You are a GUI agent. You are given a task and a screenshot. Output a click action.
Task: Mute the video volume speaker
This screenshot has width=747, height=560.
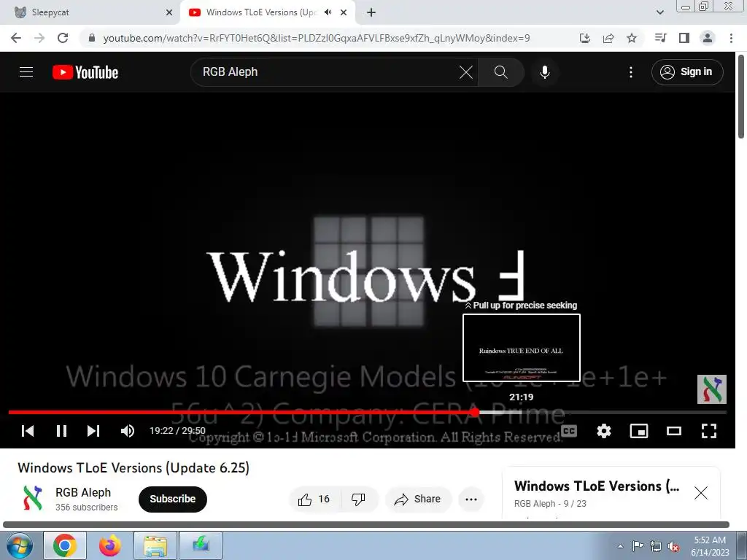[127, 431]
